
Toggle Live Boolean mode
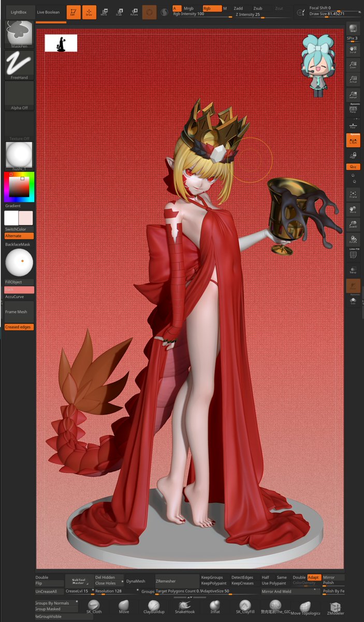point(48,12)
